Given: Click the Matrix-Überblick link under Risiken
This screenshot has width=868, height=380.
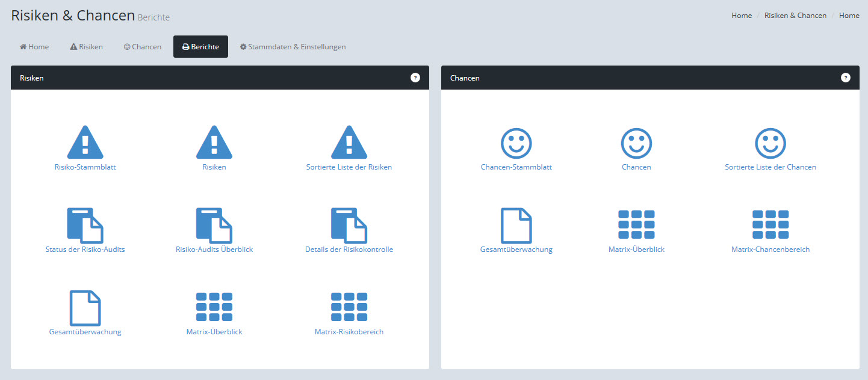Looking at the screenshot, I should 214,332.
